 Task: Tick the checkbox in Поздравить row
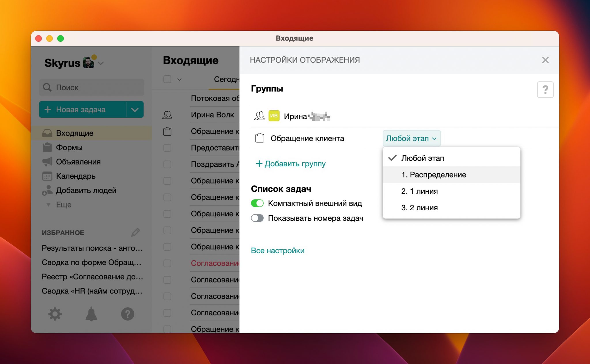tap(167, 164)
